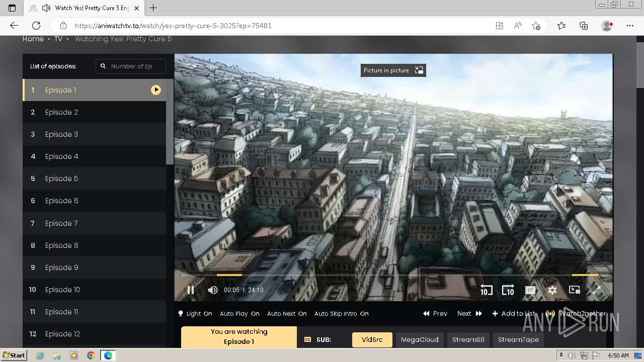Add this page to favorites

pos(536,26)
